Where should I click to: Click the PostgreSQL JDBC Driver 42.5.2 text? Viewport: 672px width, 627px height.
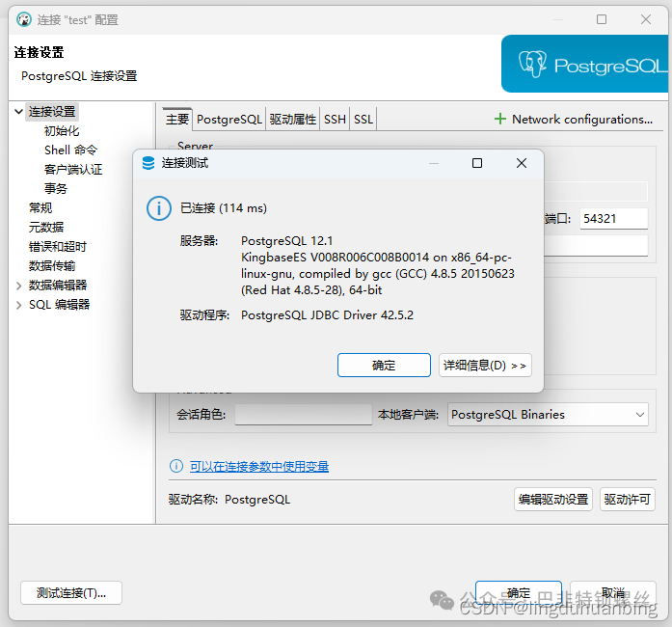[327, 315]
